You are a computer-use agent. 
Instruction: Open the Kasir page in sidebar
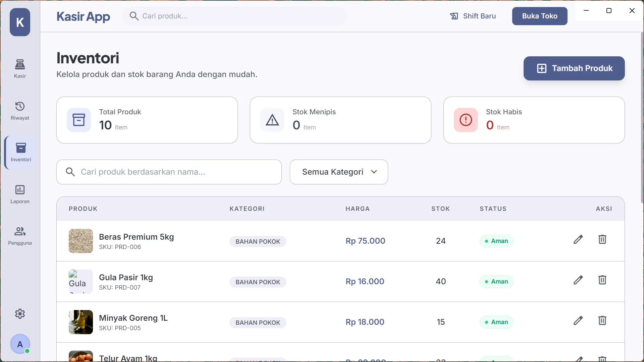[x=20, y=69]
